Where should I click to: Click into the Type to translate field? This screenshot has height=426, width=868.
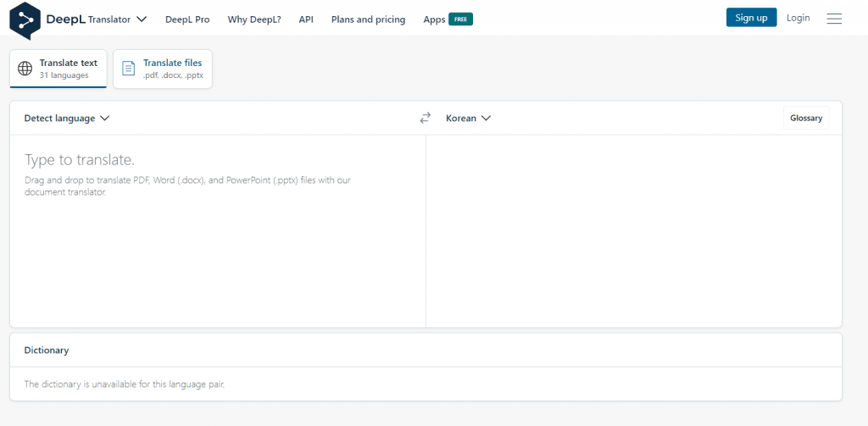point(217,229)
